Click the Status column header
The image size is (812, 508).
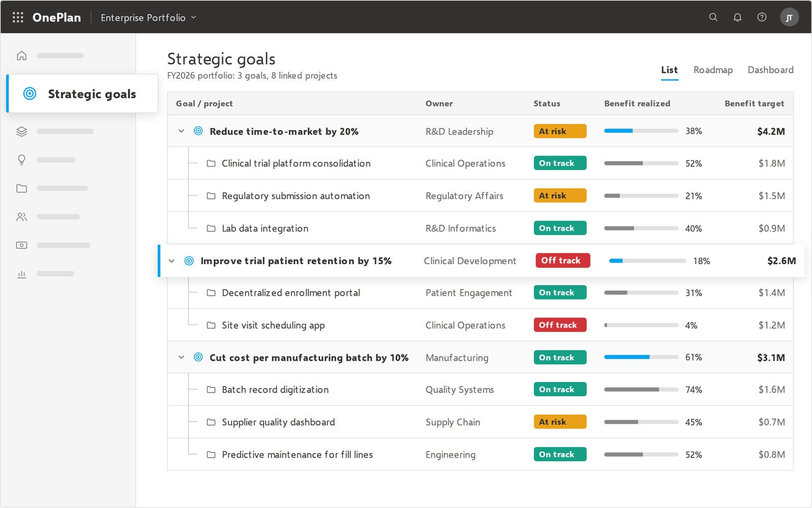point(547,104)
